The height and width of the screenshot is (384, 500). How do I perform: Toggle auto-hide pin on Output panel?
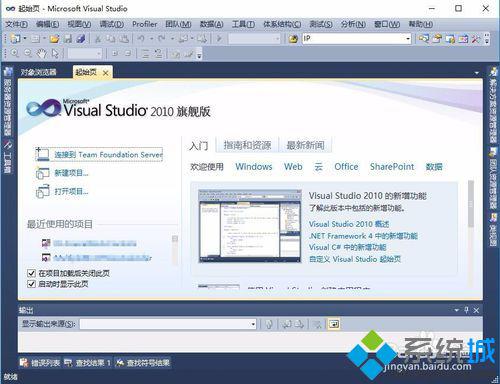pyautogui.click(x=466, y=310)
